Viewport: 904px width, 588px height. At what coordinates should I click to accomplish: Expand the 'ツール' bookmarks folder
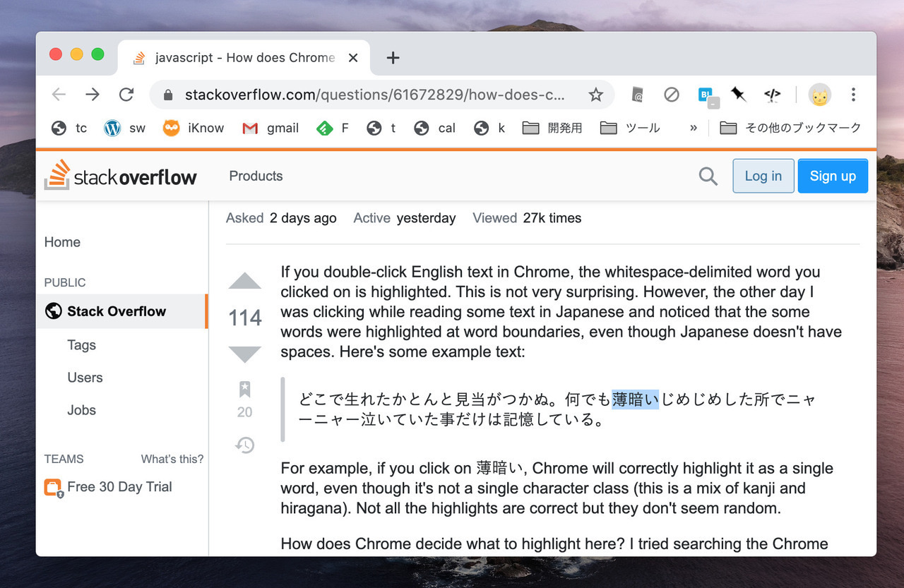[630, 128]
